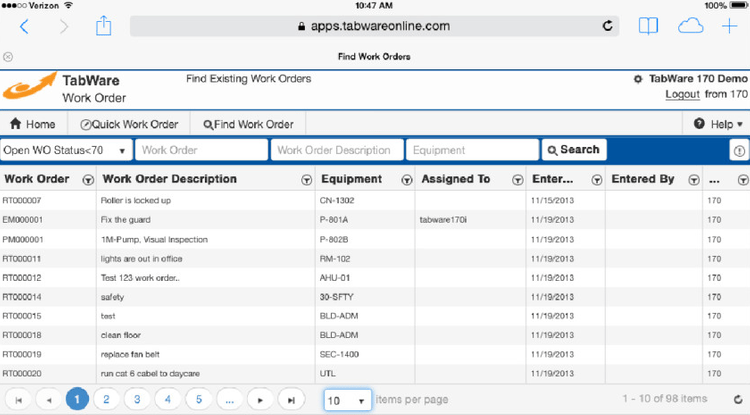Go back with Safari's back arrow

click(x=24, y=26)
